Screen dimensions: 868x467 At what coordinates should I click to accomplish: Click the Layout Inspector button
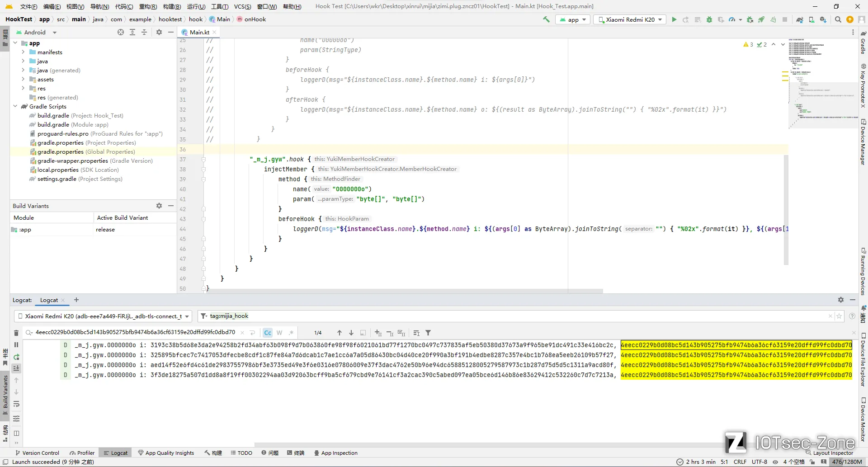tap(829, 453)
